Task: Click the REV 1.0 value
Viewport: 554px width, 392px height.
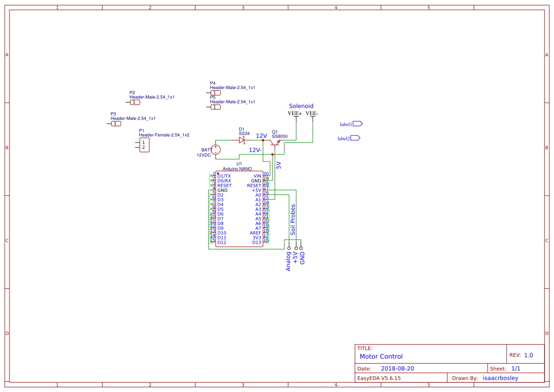Action: pyautogui.click(x=528, y=355)
